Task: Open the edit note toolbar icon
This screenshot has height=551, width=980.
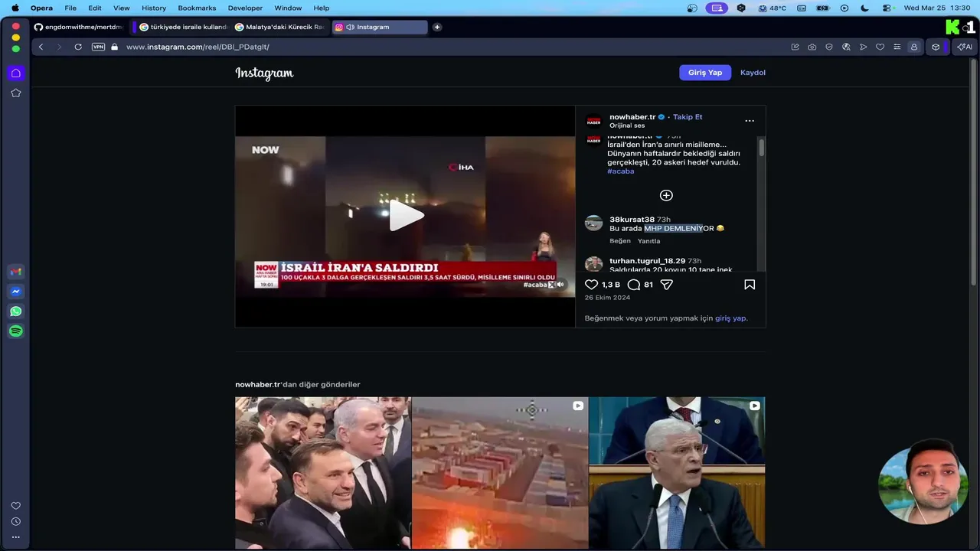Action: click(795, 47)
